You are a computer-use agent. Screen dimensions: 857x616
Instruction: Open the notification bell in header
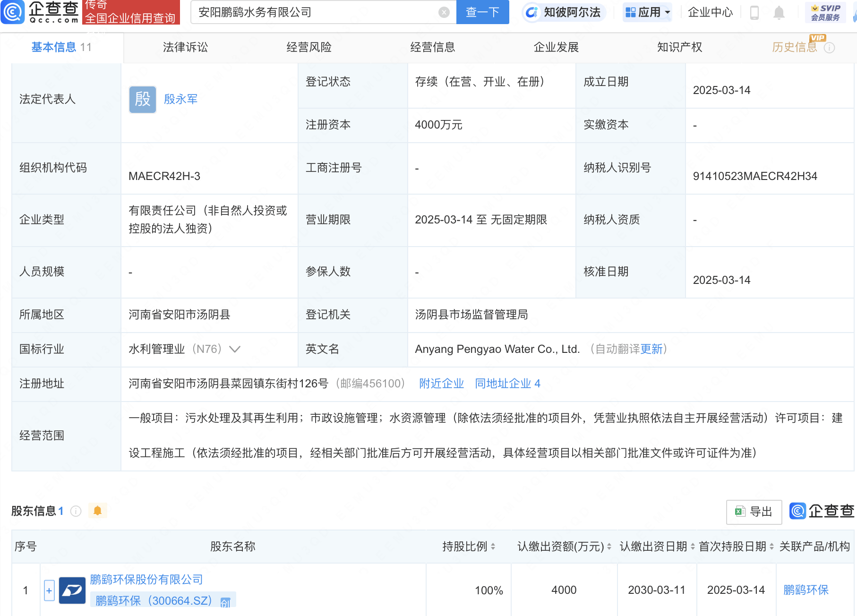click(x=779, y=12)
